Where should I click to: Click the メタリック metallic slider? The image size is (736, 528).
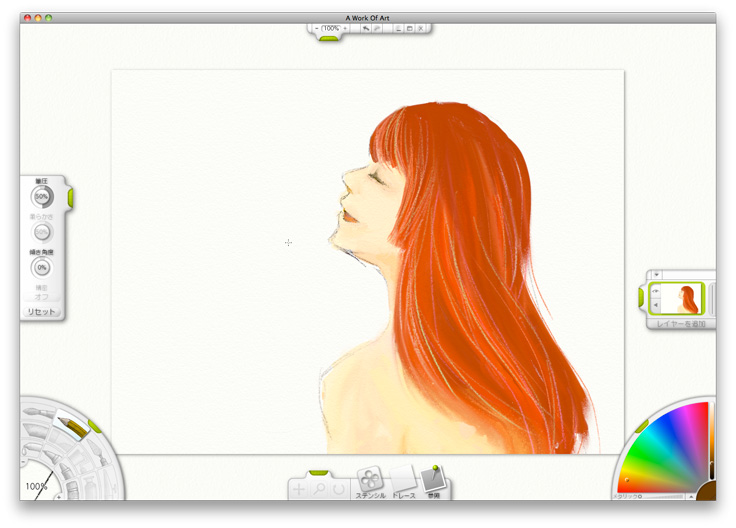[x=663, y=496]
